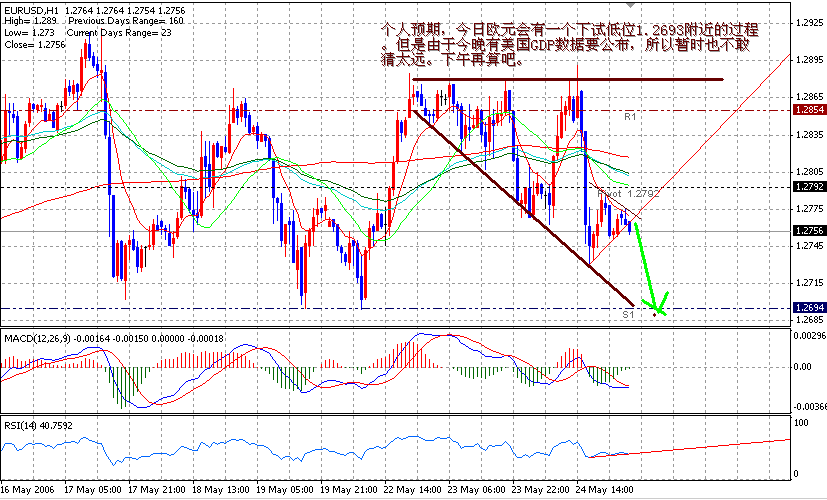Select the 'Close= 1.2756' label

click(35, 45)
